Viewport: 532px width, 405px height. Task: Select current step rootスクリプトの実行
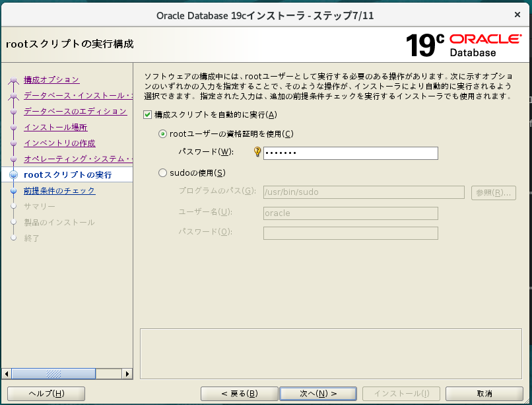[x=67, y=175]
